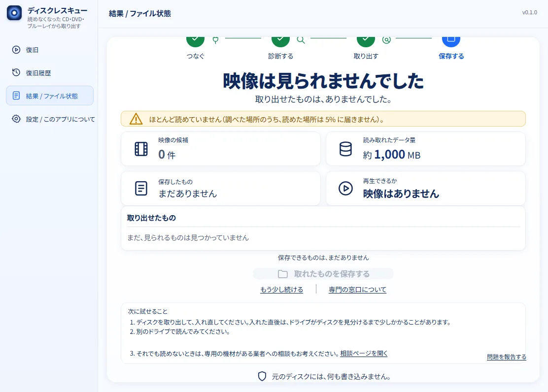Click the warning triangle icon in the yellow banner
The image size is (548, 392).
tap(136, 119)
